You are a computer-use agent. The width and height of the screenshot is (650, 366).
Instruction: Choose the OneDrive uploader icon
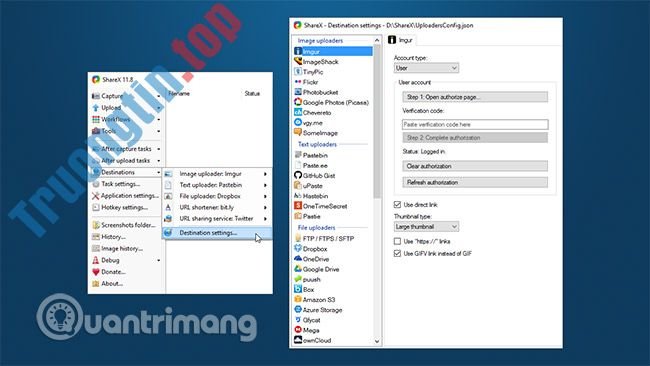click(x=298, y=259)
